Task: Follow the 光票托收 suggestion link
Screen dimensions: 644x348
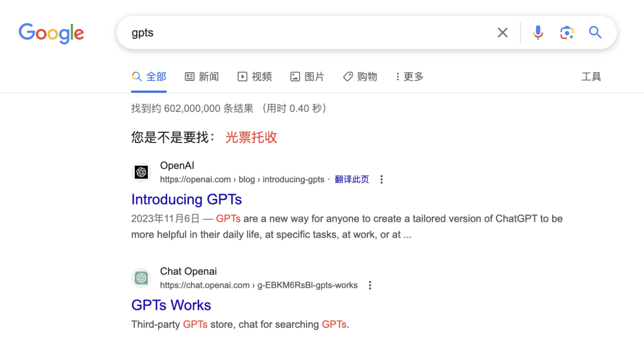Action: [251, 138]
